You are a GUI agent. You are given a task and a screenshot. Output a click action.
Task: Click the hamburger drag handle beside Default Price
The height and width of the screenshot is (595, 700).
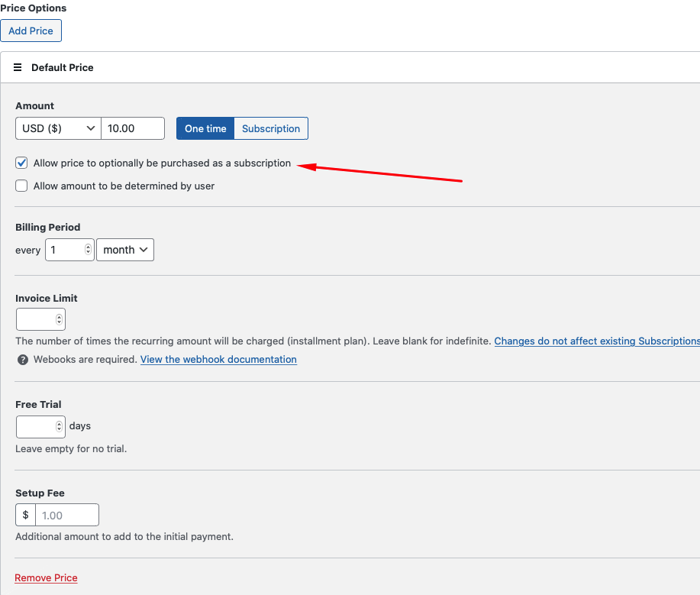pos(18,67)
